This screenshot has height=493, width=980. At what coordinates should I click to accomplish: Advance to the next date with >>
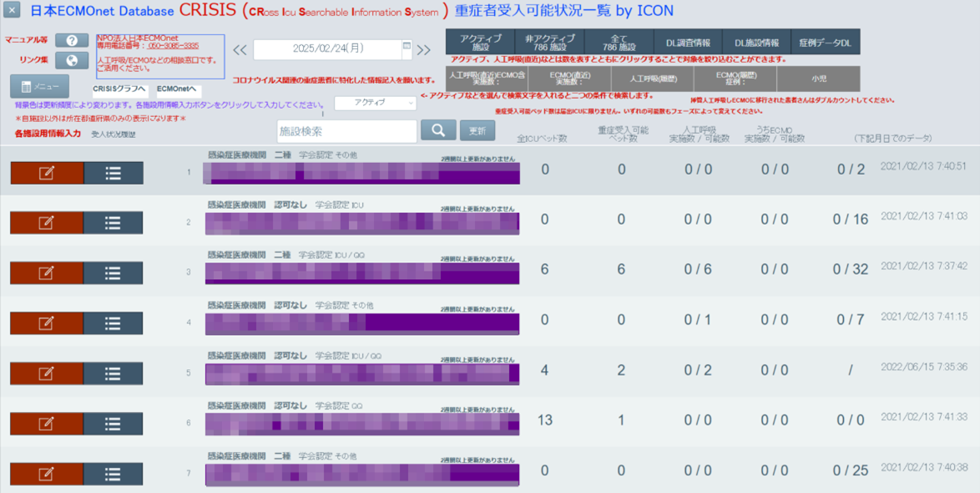424,50
